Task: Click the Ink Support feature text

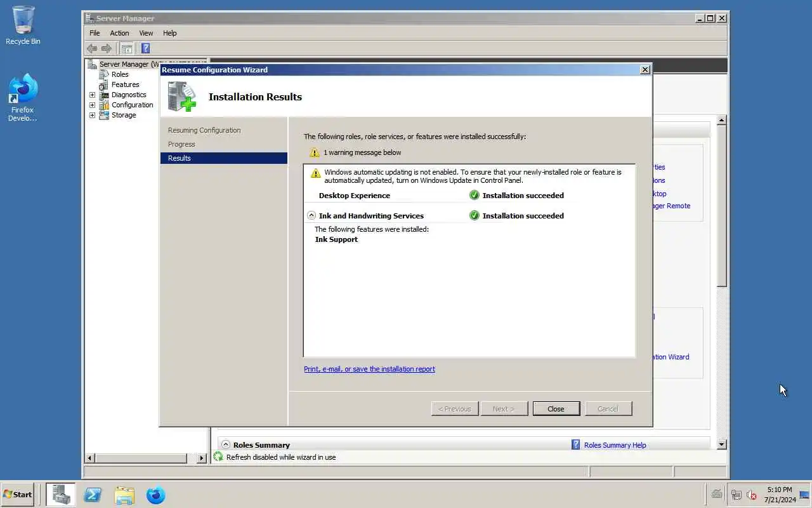Action: coord(336,239)
